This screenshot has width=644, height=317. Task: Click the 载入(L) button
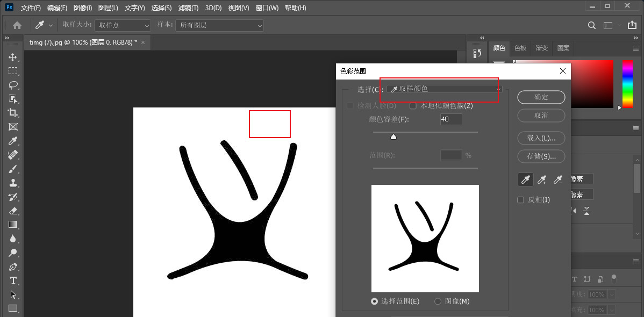(541, 138)
